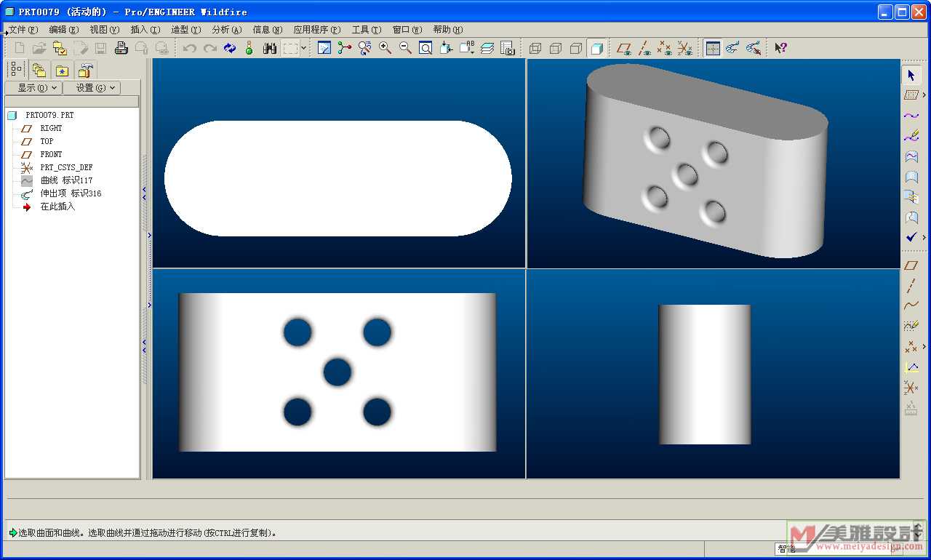The width and height of the screenshot is (931, 560).
Task: Click the Edit curve tool with pencil
Action: (x=911, y=136)
